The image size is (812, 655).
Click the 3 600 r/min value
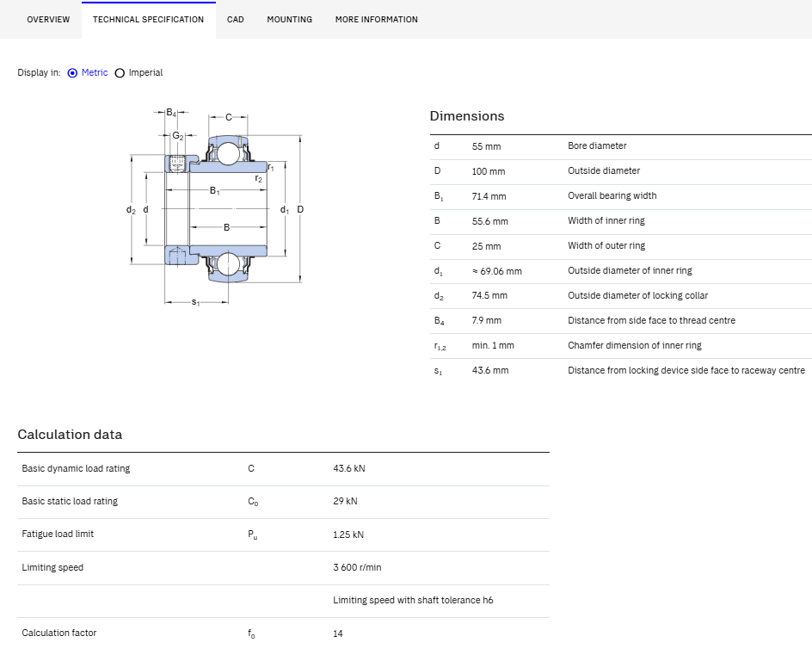click(357, 567)
